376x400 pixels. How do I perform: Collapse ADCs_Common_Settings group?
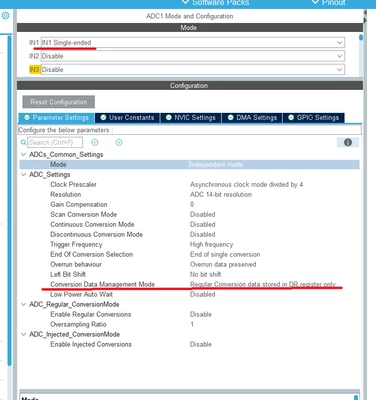tap(23, 155)
